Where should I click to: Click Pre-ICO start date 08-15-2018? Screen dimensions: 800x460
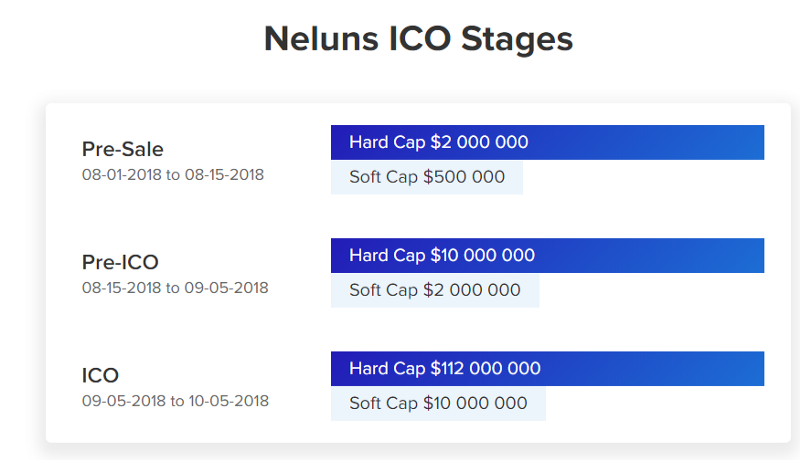121,287
